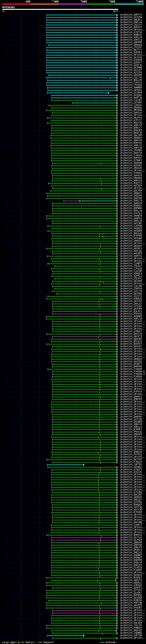The width and height of the screenshot is (146, 644).
Task: Select label UniRef100_C6ZJY6
Action: pos(131,77)
